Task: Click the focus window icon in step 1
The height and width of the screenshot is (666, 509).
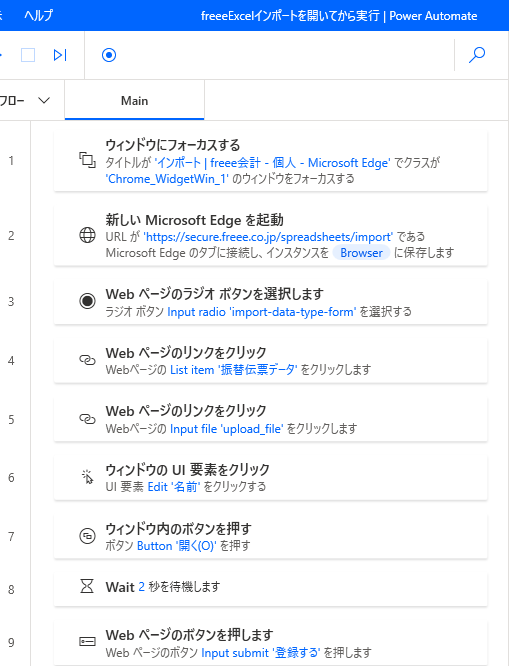Action: point(88,160)
